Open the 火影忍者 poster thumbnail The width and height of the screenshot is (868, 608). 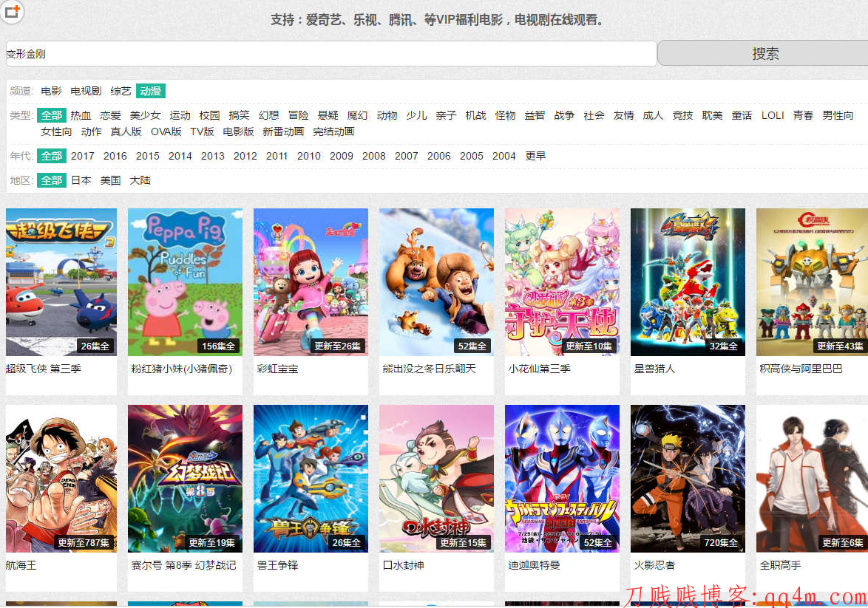point(688,479)
